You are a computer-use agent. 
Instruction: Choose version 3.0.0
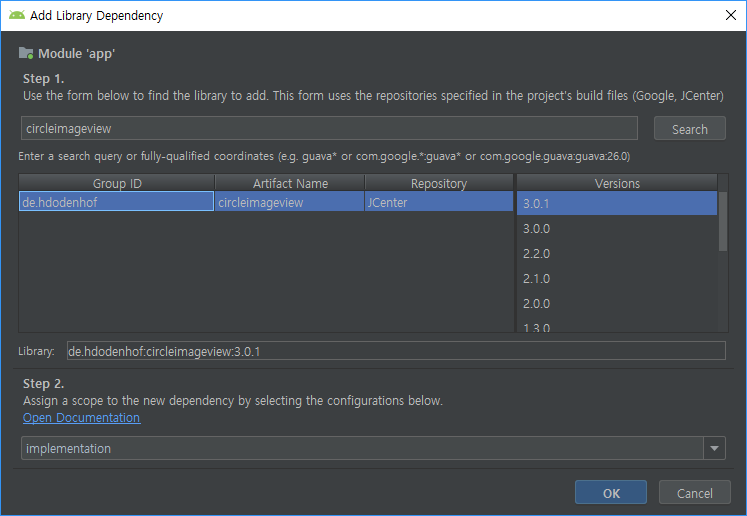617,228
